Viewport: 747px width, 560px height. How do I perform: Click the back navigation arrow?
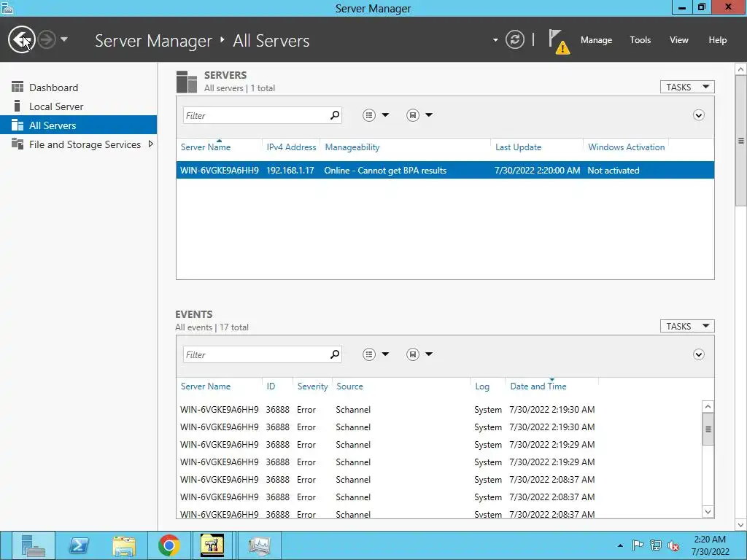click(x=21, y=39)
